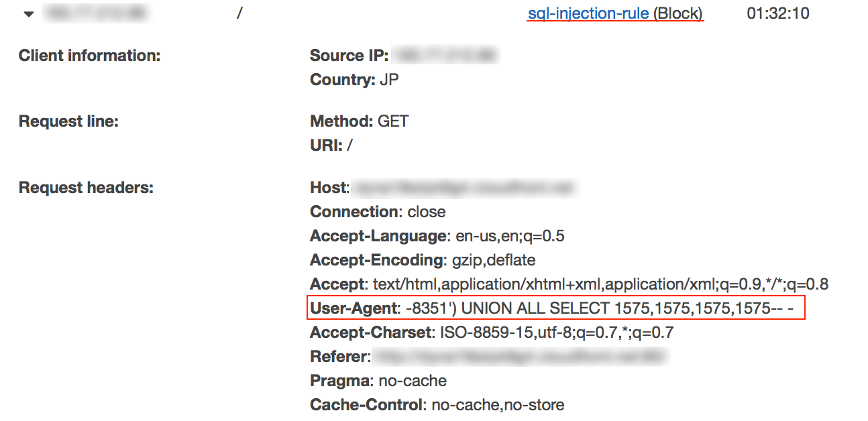Click the disclosure triangle next to the IP
Viewport: 868px width, 421px height.
[28, 13]
